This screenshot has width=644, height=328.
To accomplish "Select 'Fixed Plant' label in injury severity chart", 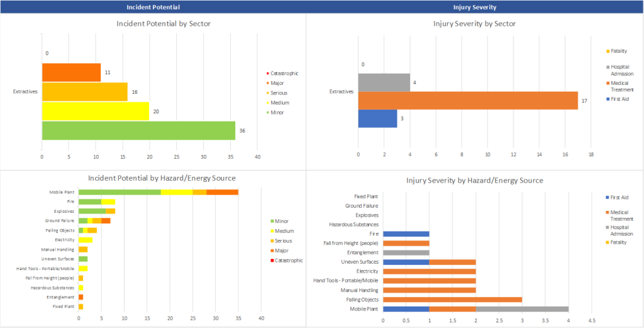I will tap(366, 196).
